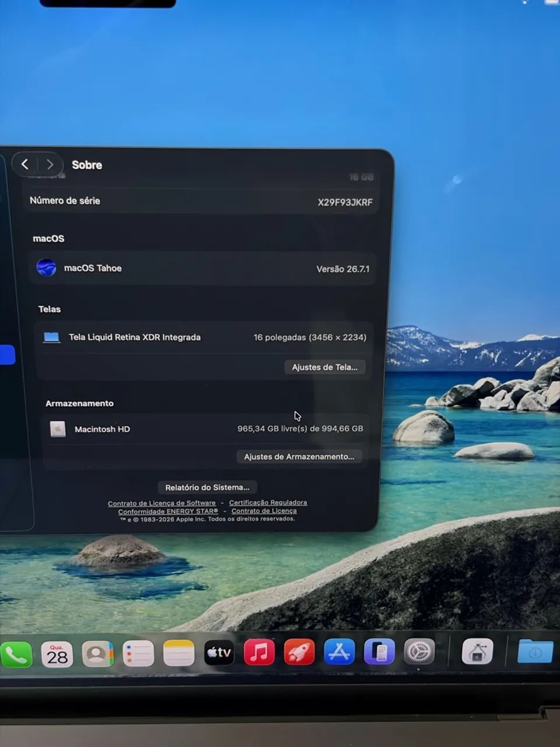
Task: Click the Macintosh HD name text
Action: pos(102,429)
